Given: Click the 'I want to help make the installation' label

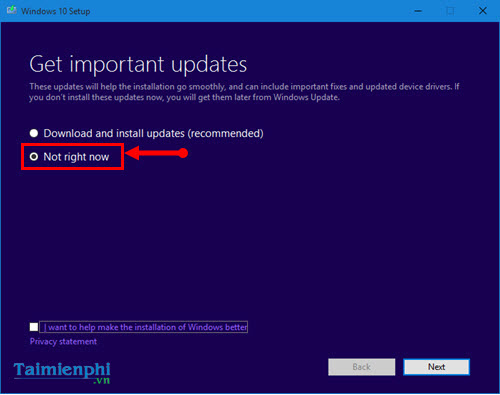Looking at the screenshot, I should pos(144,327).
